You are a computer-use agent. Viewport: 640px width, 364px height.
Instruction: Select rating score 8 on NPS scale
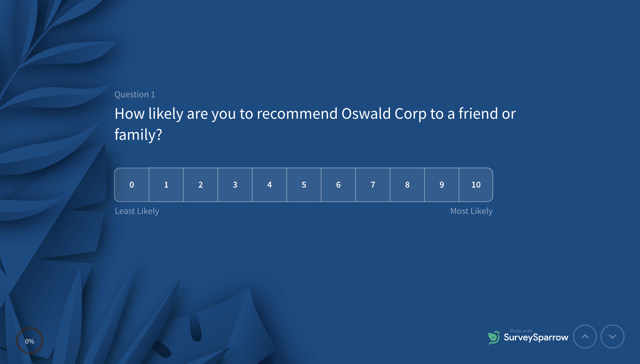tap(407, 184)
